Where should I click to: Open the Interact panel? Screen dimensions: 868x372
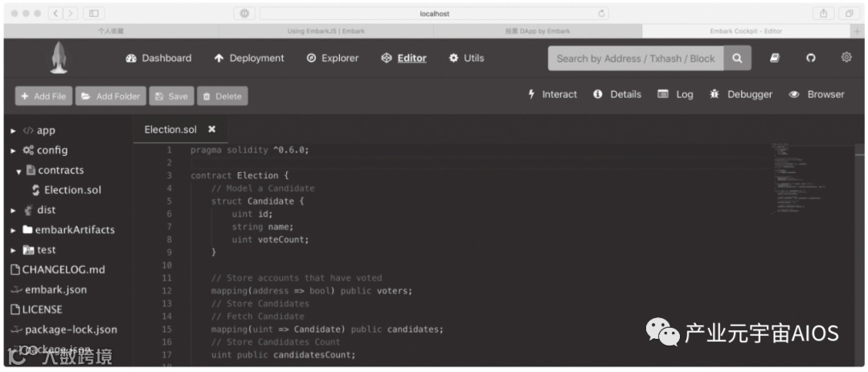[552, 95]
